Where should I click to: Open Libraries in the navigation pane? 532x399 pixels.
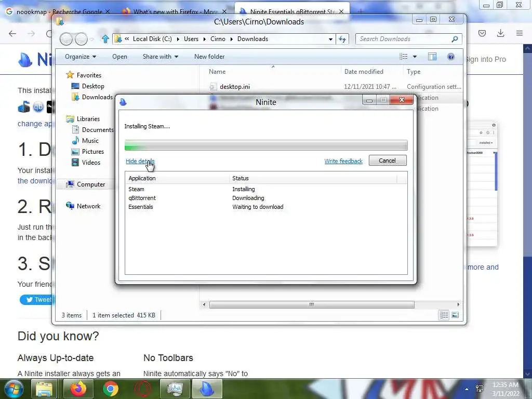coord(88,119)
